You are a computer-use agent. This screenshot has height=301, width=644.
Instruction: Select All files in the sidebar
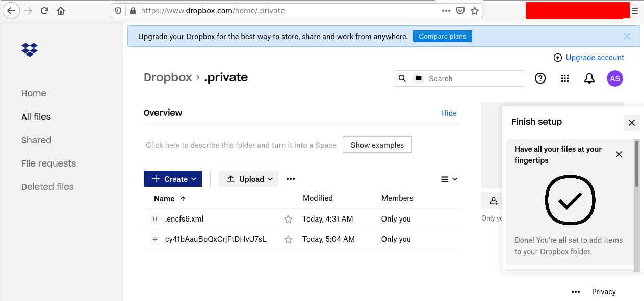(x=36, y=117)
